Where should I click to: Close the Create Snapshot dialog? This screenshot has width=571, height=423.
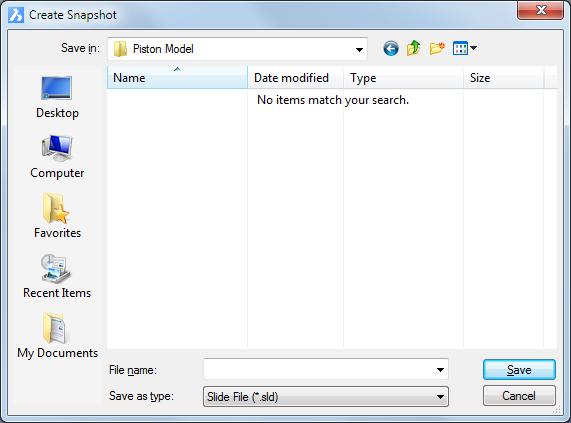[x=540, y=10]
